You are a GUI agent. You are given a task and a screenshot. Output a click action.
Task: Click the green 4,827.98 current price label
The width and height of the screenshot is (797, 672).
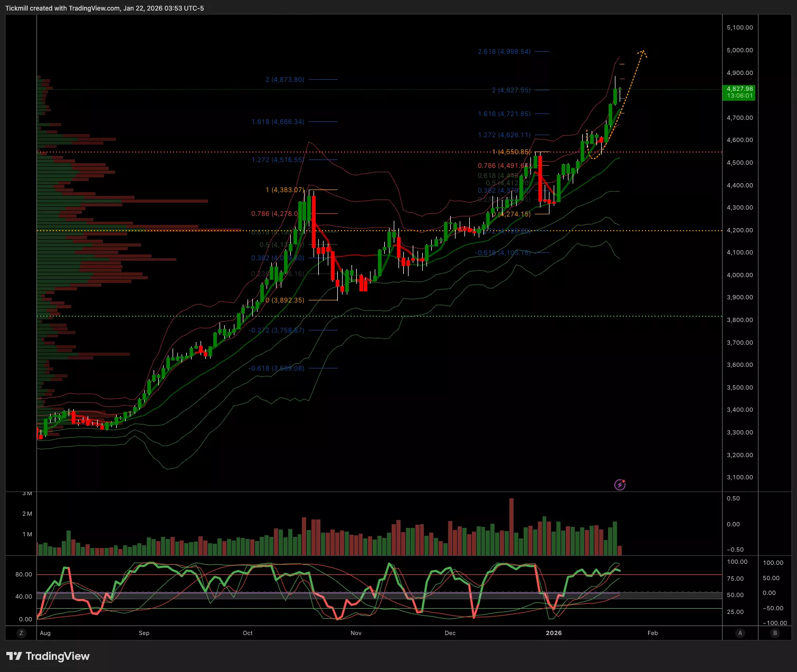click(739, 92)
